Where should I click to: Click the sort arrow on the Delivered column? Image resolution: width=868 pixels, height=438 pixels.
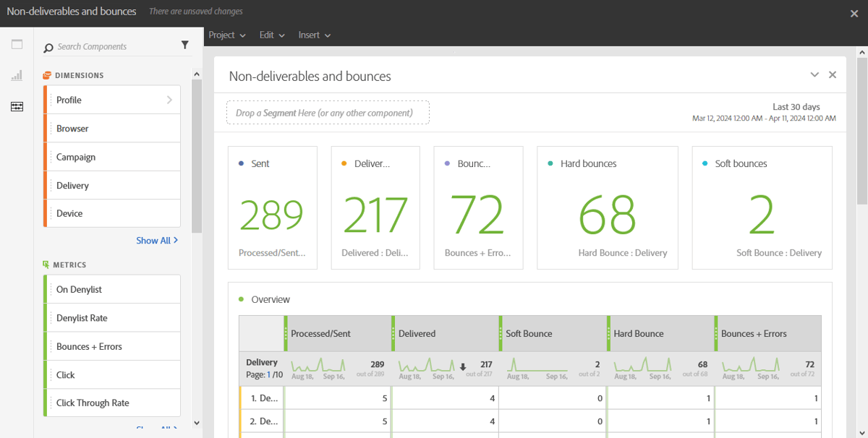(464, 366)
